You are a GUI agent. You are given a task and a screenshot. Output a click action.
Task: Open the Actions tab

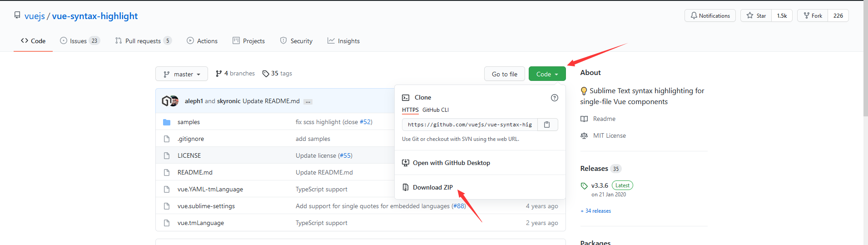[x=202, y=41]
